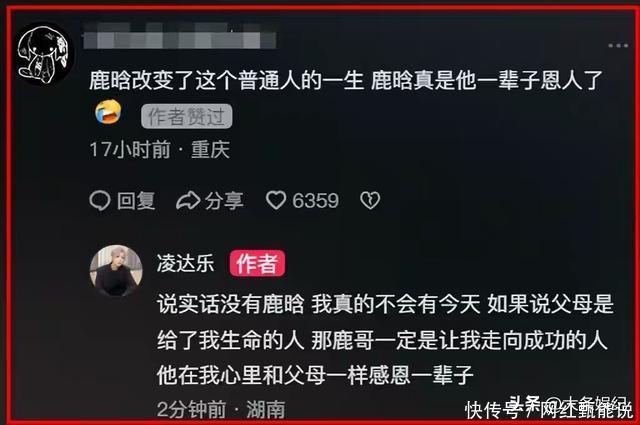Like the comment with the heart icon
The height and width of the screenshot is (425, 640).
(276, 200)
